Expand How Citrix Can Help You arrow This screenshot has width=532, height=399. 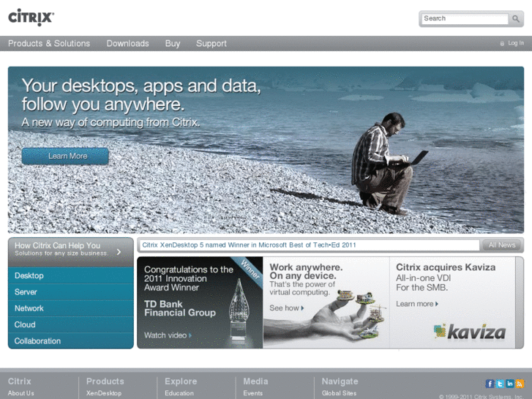coord(119,252)
